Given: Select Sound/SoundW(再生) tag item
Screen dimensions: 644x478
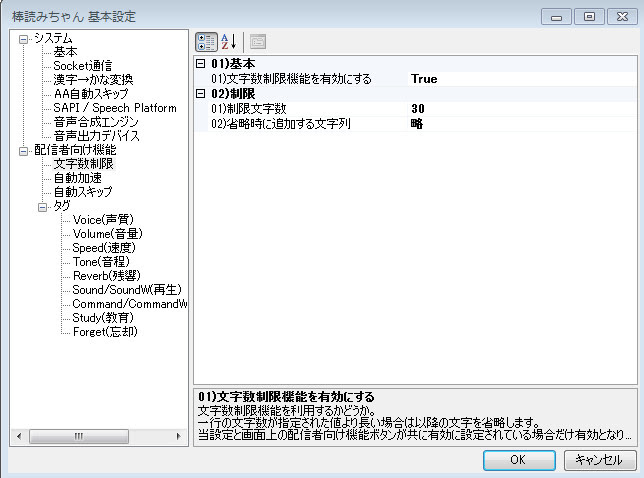Looking at the screenshot, I should [127, 290].
